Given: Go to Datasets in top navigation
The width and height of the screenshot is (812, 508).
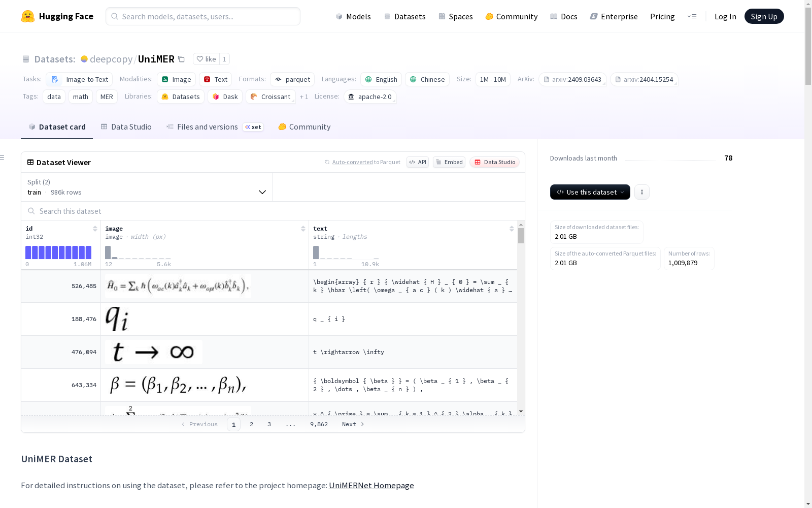Looking at the screenshot, I should click(x=404, y=16).
